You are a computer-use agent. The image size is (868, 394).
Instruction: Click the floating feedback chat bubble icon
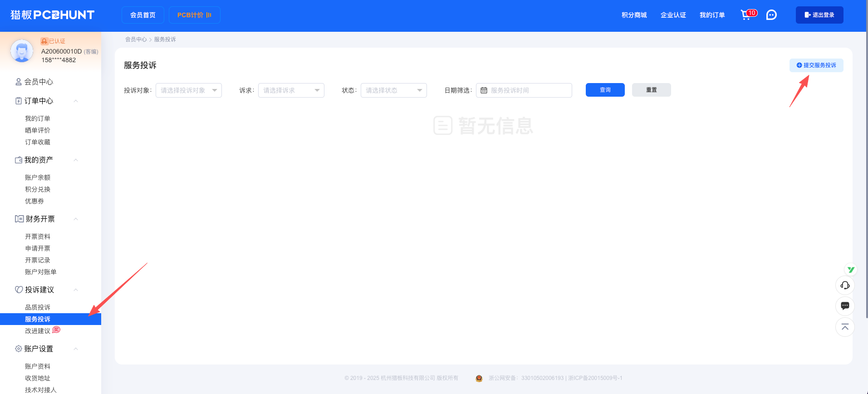point(845,306)
